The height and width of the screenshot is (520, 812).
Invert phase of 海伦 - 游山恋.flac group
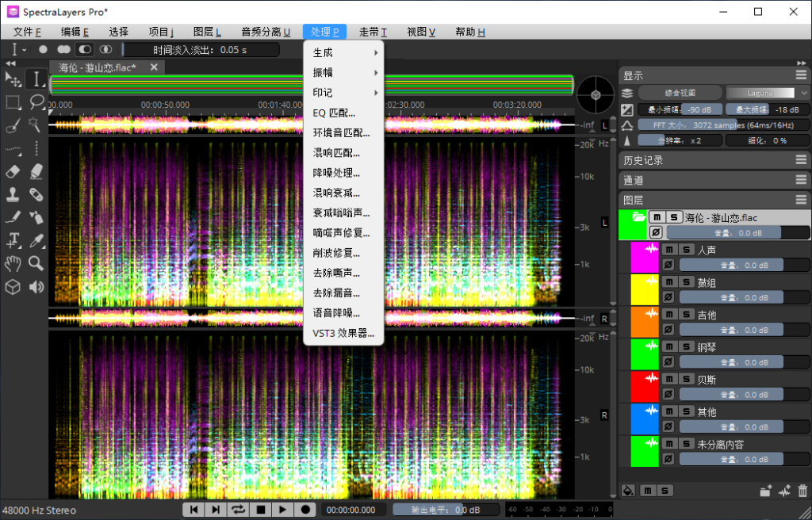(x=656, y=232)
